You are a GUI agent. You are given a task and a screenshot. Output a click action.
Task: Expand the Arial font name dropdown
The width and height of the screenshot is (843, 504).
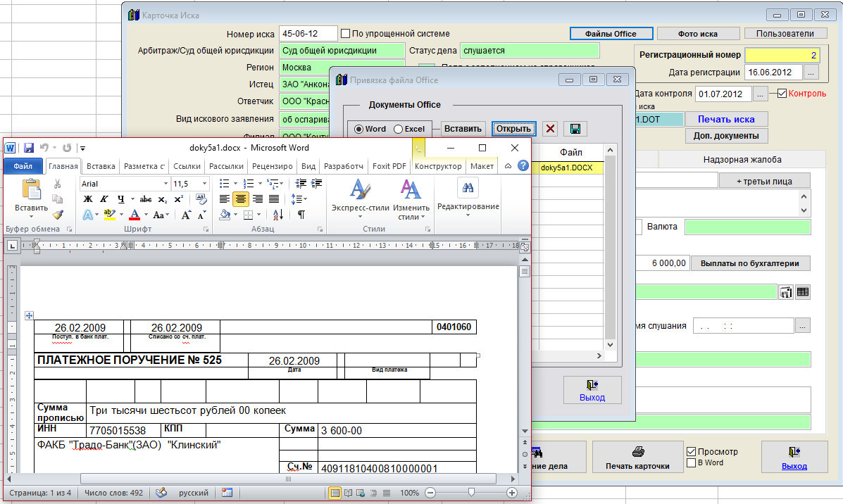pos(166,184)
